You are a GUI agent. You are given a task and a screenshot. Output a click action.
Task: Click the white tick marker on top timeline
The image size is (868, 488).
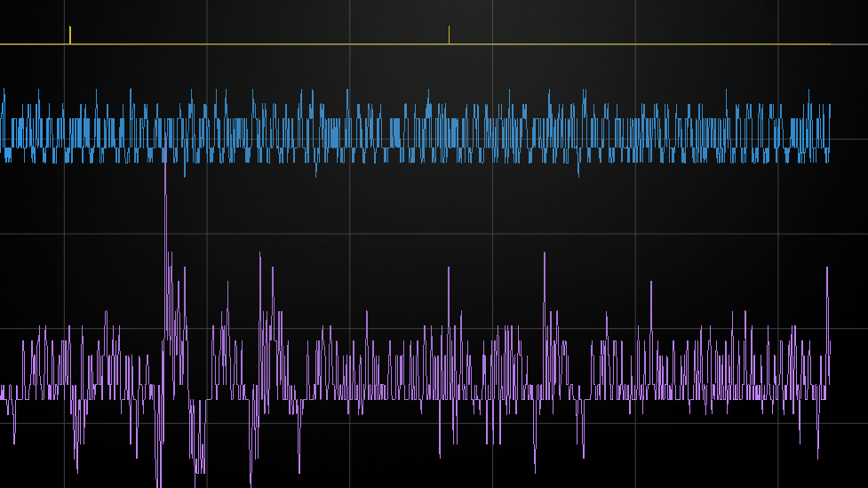[449, 35]
